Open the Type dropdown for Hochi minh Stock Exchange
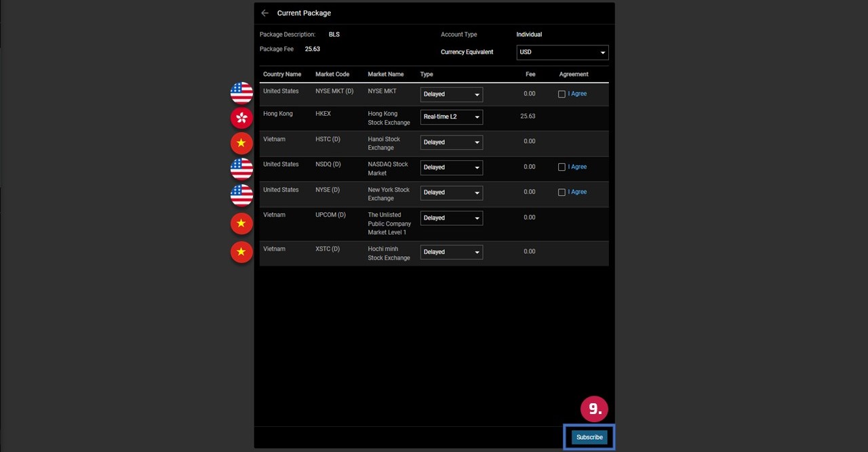 [451, 252]
